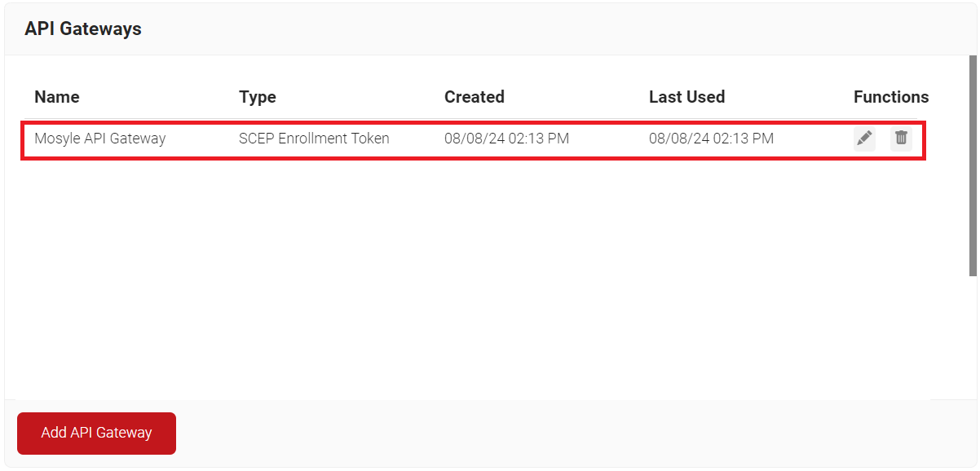
Task: Click the Functions column header
Action: point(891,97)
